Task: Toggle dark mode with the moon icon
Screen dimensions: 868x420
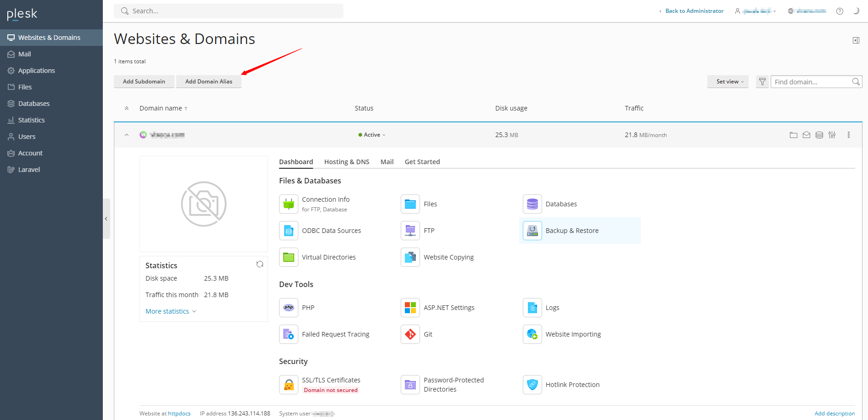Action: (x=856, y=11)
